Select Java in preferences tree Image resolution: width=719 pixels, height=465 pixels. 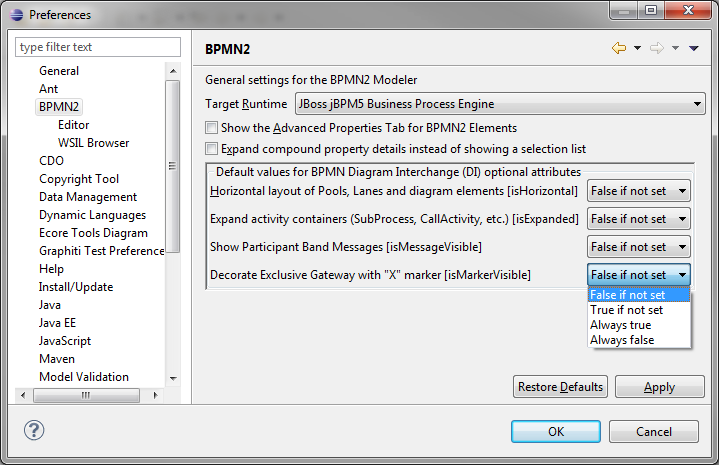pyautogui.click(x=50, y=304)
